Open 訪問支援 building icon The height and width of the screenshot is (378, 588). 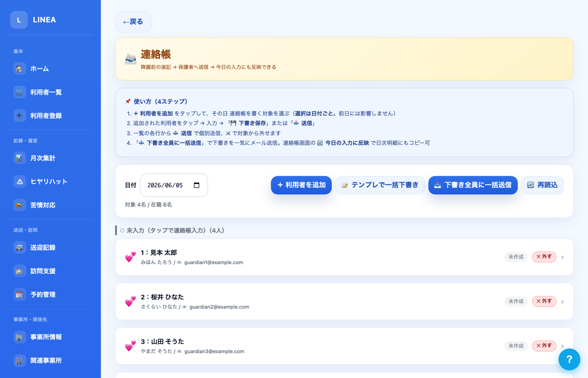tap(19, 271)
